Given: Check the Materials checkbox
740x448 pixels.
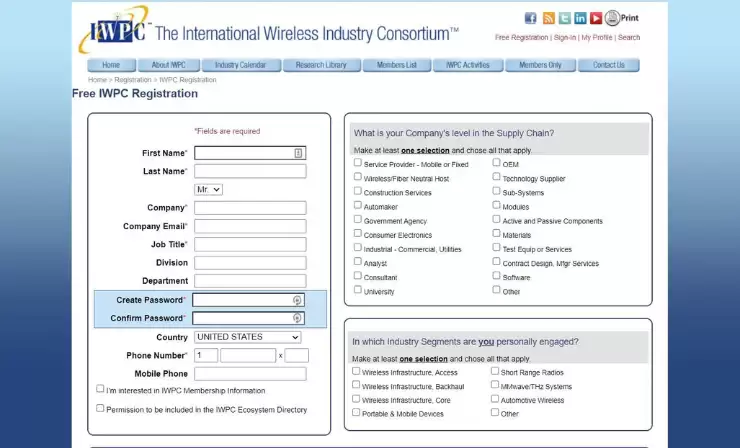Looking at the screenshot, I should point(496,233).
